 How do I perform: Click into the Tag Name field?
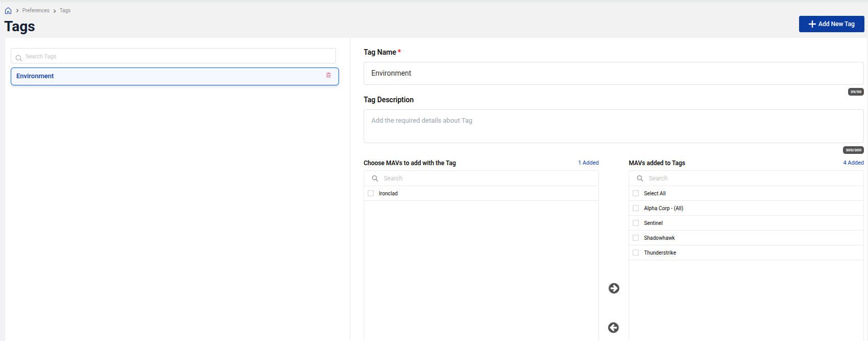point(613,74)
